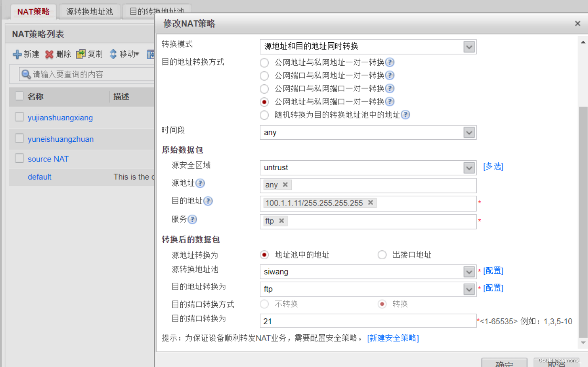
Task: Select 随机转换为目的转换地址池中的地址 radio button
Action: tap(264, 115)
